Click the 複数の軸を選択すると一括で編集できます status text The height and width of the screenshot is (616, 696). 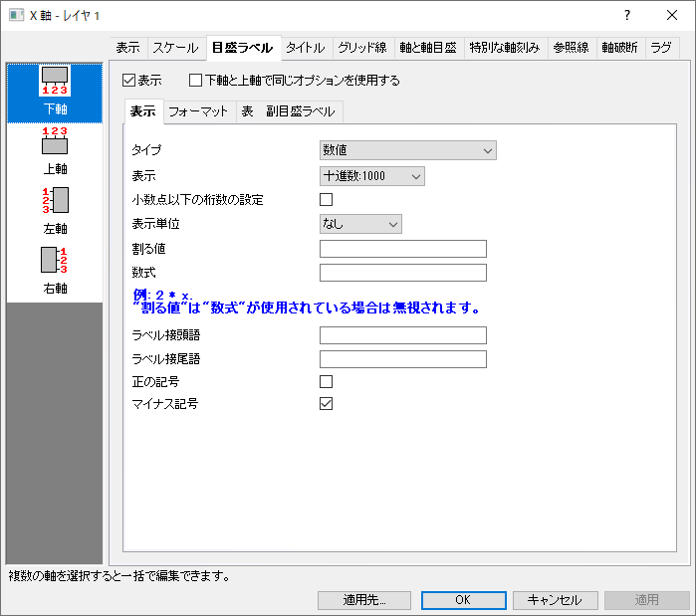click(118, 576)
